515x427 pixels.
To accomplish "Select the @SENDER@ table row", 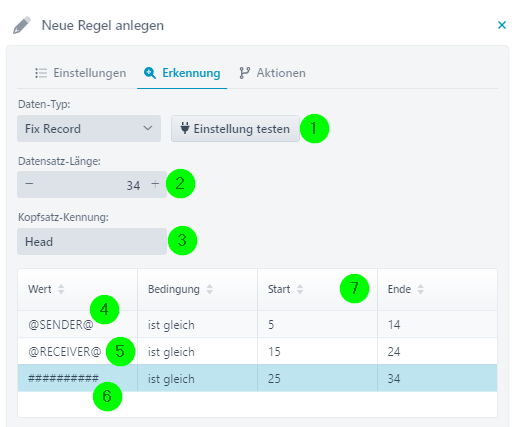I will 257,324.
